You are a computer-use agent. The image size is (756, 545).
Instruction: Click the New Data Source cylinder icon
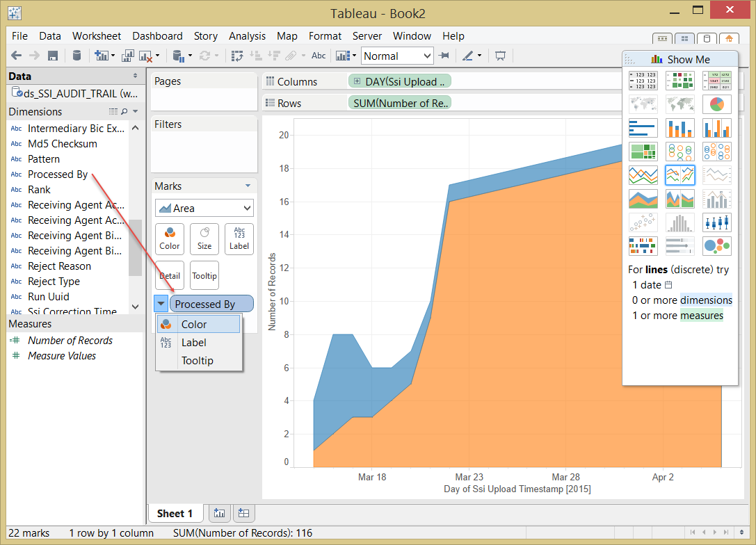(77, 56)
